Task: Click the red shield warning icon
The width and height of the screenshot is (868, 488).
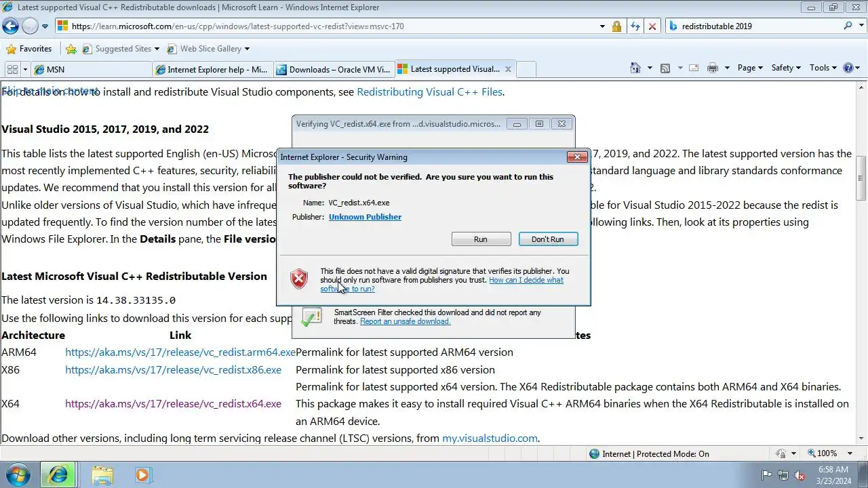Action: tap(299, 279)
